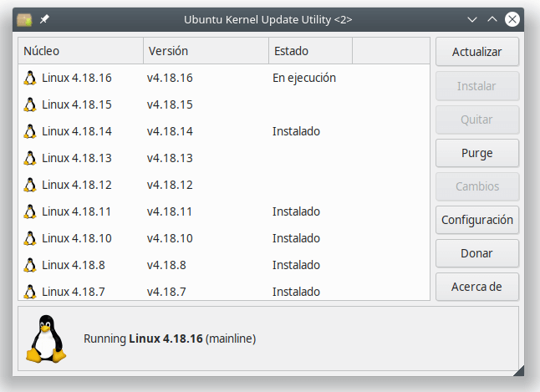Open Configuración settings dialog
Screen dimensions: 540x392
pos(477,220)
